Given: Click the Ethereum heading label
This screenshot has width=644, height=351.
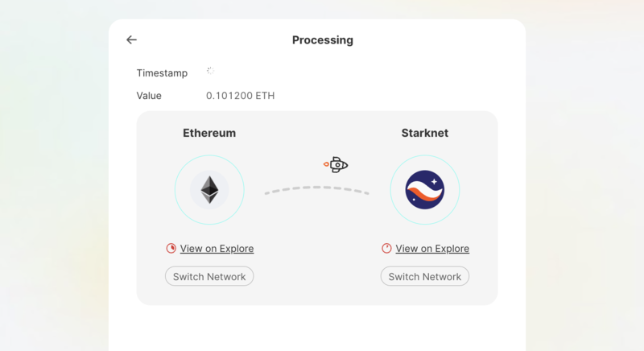Looking at the screenshot, I should 209,133.
